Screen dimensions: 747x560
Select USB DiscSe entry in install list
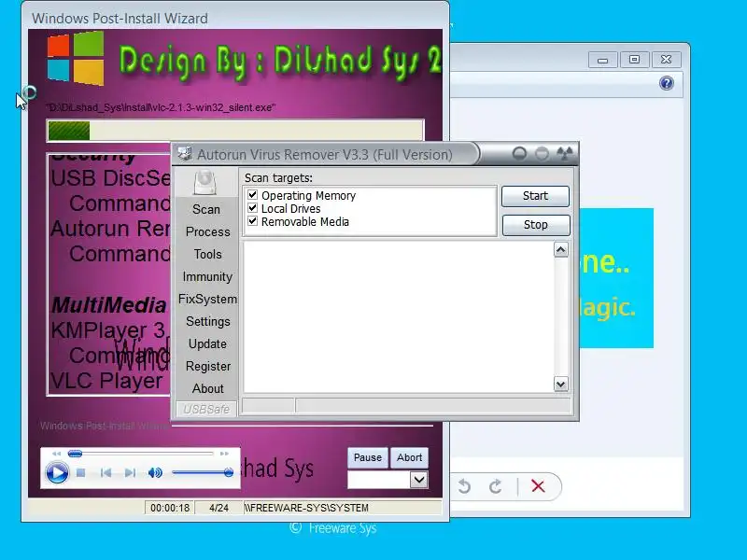click(x=110, y=178)
